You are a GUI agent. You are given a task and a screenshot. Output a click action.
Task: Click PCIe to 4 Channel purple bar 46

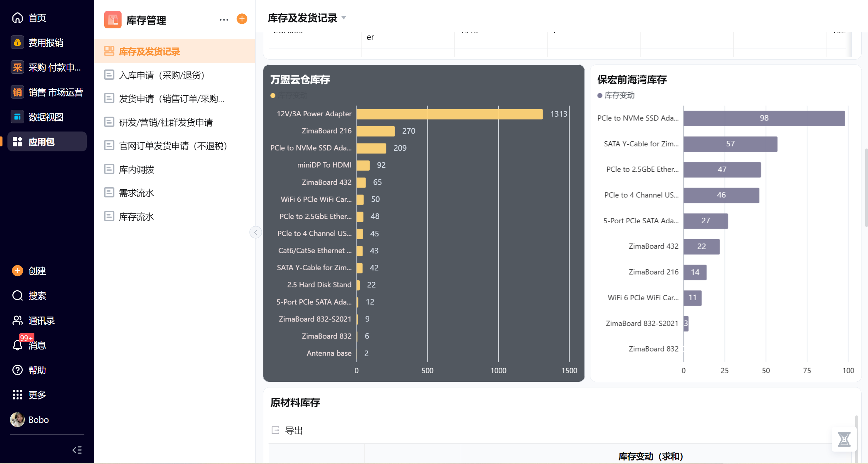721,195
